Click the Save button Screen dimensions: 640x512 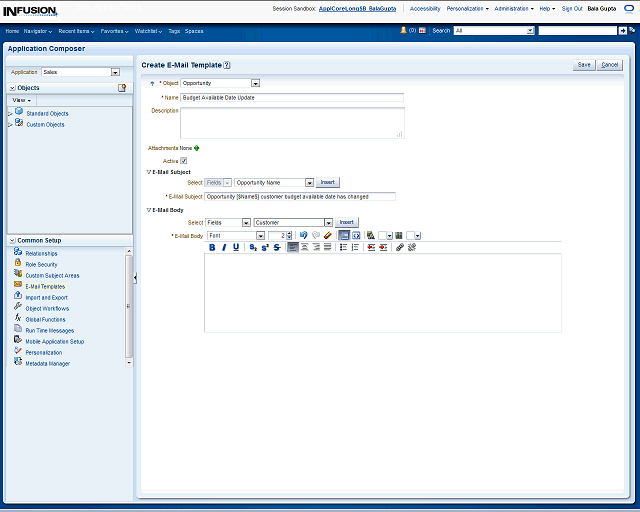click(x=584, y=64)
